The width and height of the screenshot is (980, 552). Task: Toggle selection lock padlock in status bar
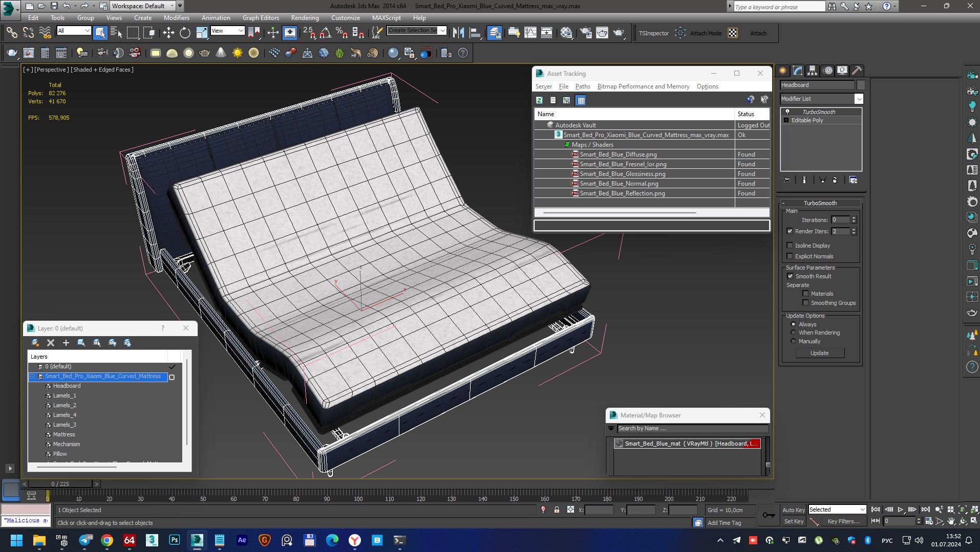point(557,510)
